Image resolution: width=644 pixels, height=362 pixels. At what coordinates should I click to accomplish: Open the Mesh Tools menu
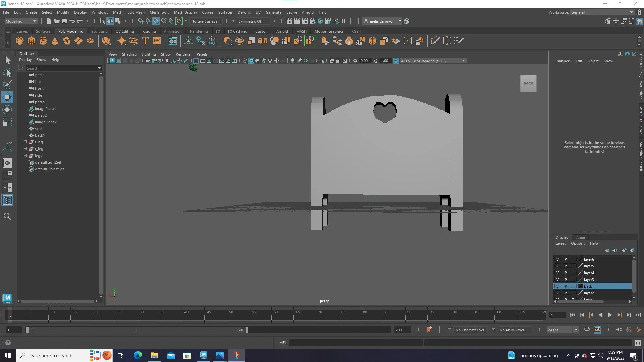tap(159, 12)
